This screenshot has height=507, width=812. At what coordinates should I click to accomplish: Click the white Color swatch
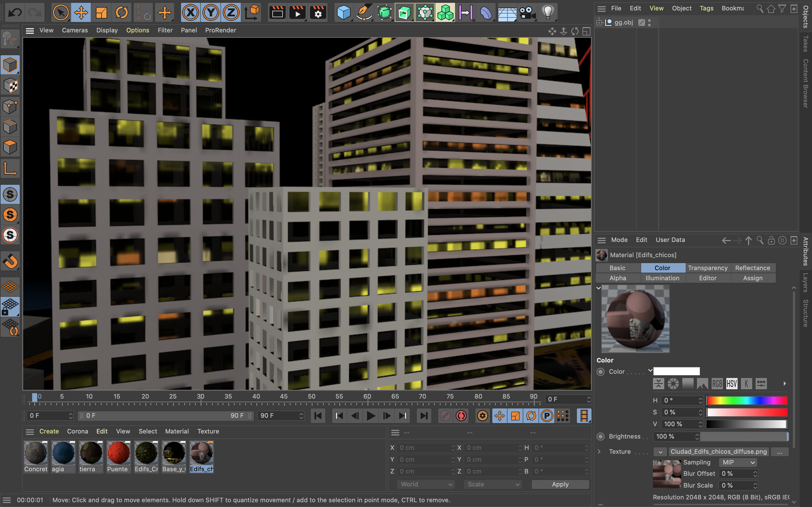pos(676,371)
